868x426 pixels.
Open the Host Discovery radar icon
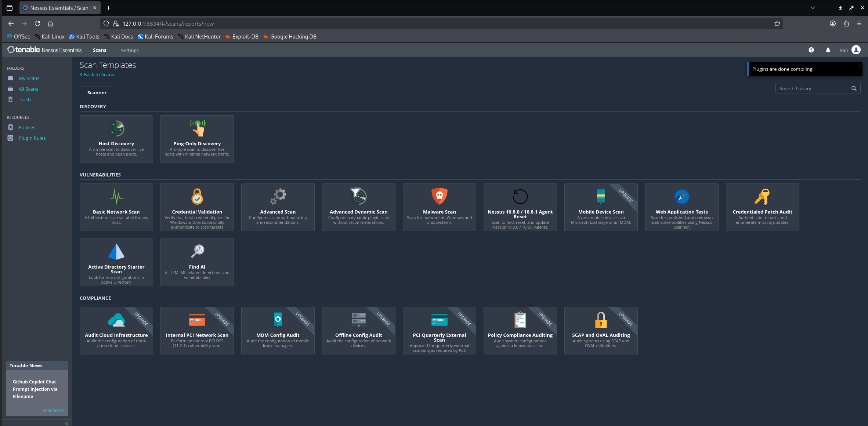pos(116,128)
